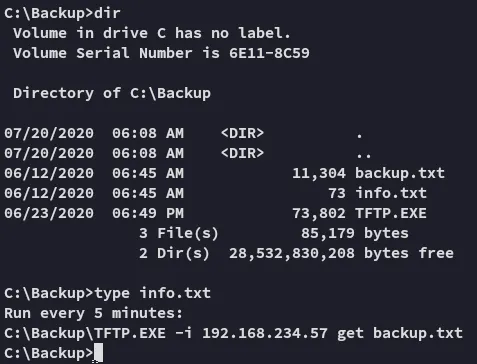Click the 'Run every 5 minutes:' text
Viewport: 477px width, 364px height.
coord(94,313)
